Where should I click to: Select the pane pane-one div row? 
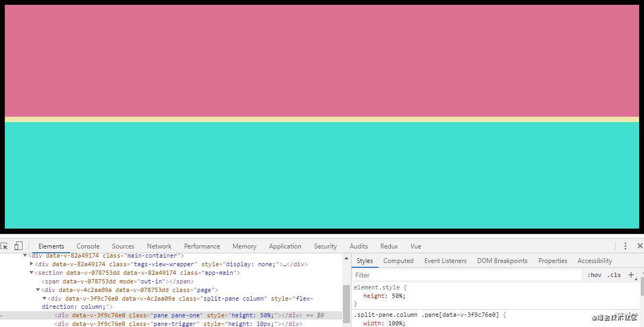coord(171,316)
